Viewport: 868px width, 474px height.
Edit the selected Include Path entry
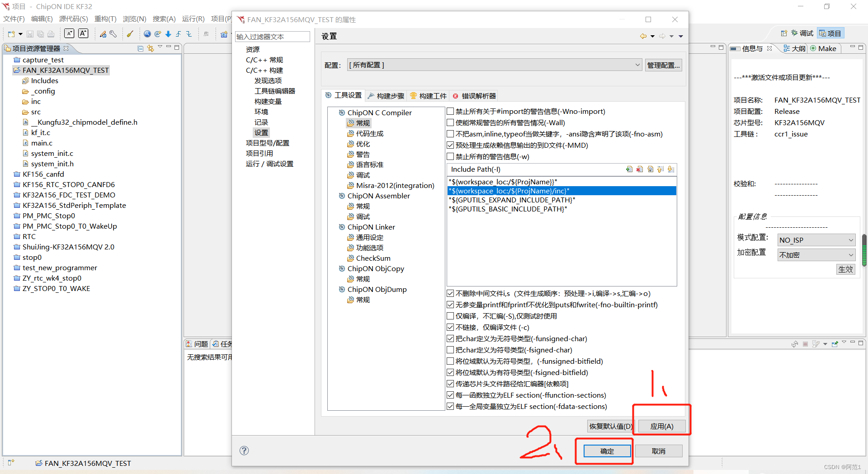650,169
